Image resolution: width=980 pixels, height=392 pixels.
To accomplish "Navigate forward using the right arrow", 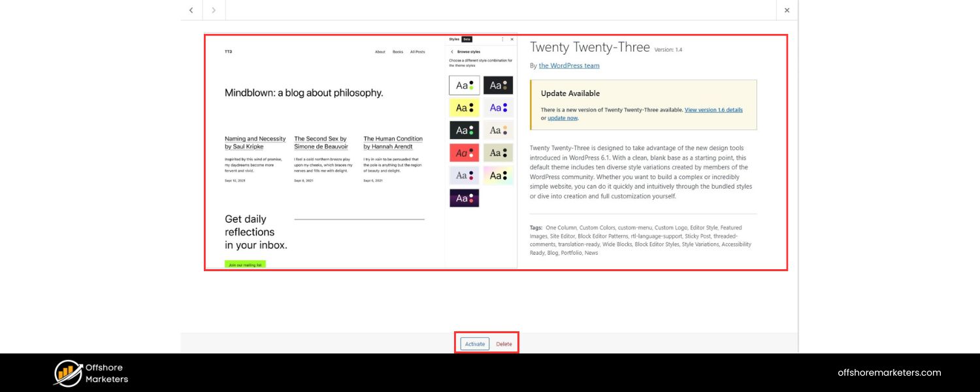I will 214,10.
